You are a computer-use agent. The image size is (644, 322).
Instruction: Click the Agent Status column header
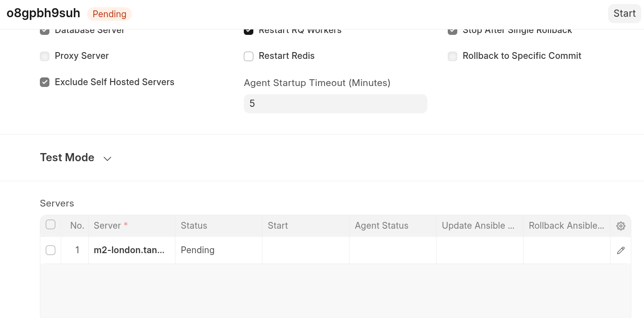click(x=382, y=226)
